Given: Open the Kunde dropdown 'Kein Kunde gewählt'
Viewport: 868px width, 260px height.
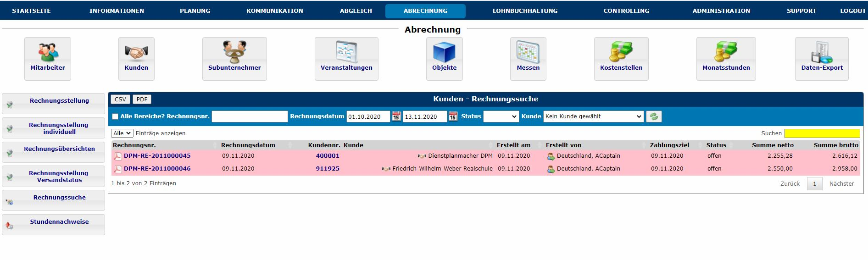Looking at the screenshot, I should 593,116.
